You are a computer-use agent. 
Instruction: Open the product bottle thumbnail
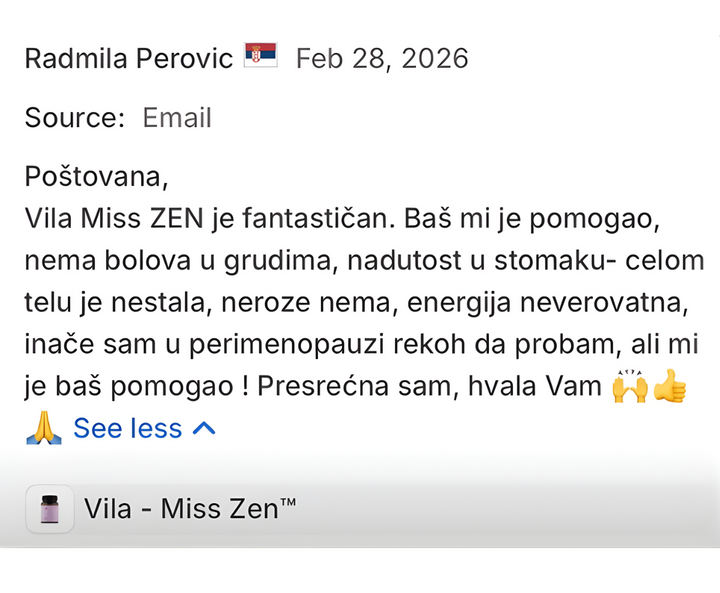50,509
